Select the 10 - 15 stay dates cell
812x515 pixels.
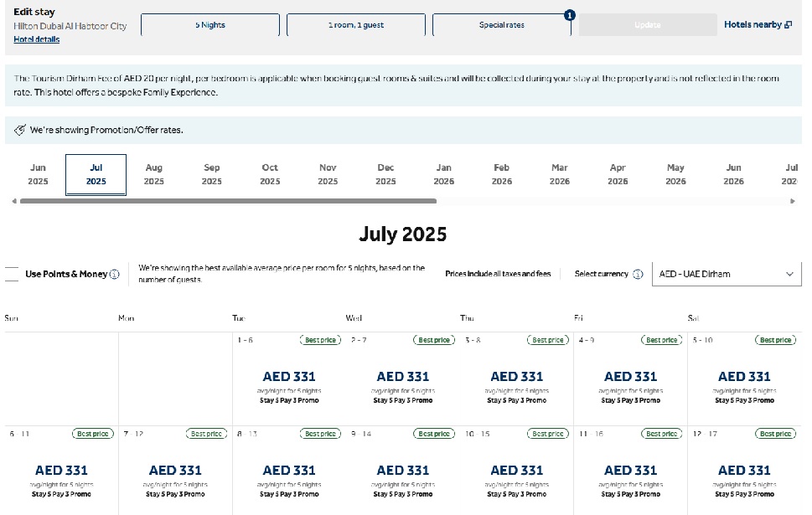517,471
